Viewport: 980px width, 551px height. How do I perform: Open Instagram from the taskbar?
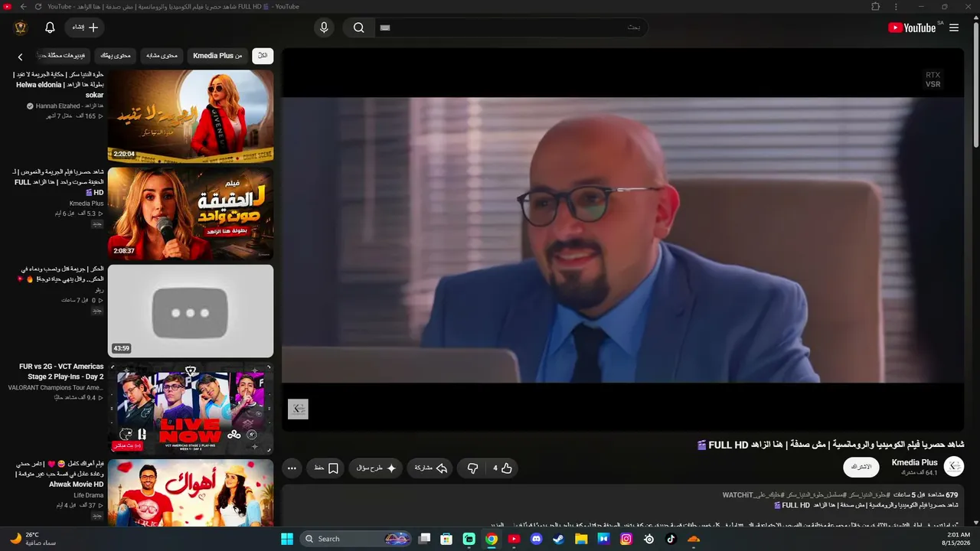tap(626, 539)
